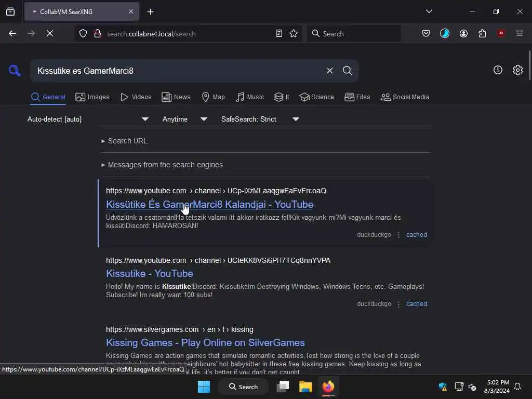Open the Firefox account icon

point(463,33)
